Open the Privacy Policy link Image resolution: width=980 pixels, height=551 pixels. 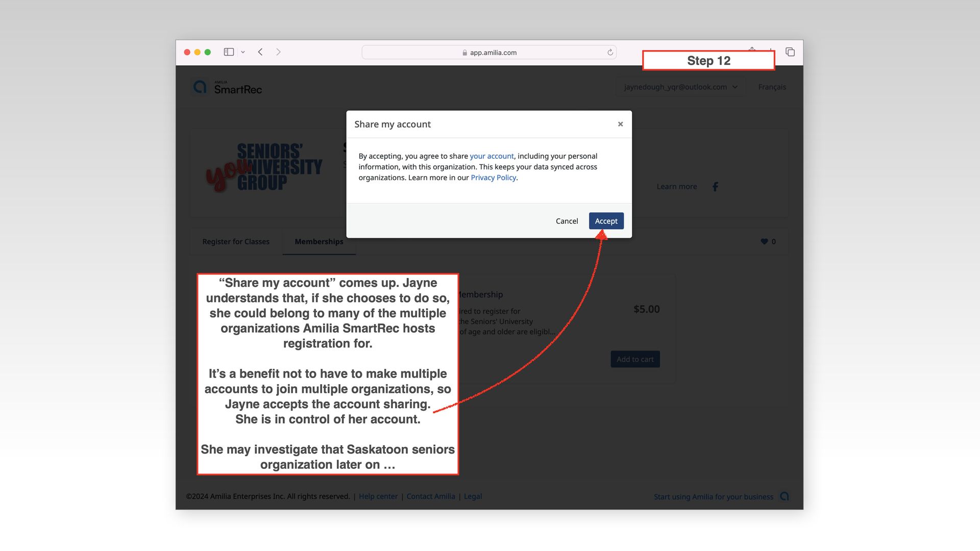coord(493,178)
